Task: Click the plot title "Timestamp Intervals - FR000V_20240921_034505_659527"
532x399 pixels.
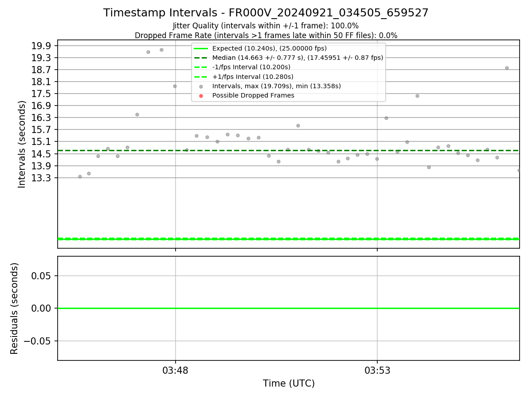Action: (x=266, y=13)
